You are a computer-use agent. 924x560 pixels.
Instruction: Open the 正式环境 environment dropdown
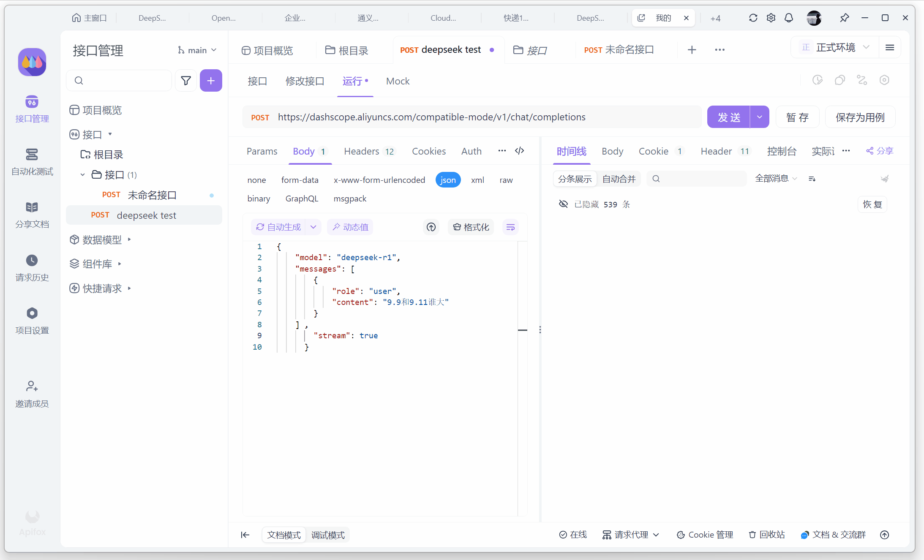click(x=835, y=47)
